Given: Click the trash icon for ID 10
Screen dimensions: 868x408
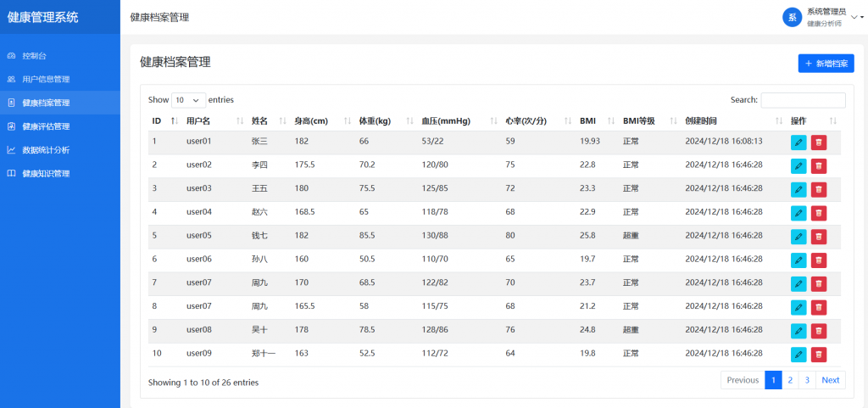Looking at the screenshot, I should click(819, 355).
